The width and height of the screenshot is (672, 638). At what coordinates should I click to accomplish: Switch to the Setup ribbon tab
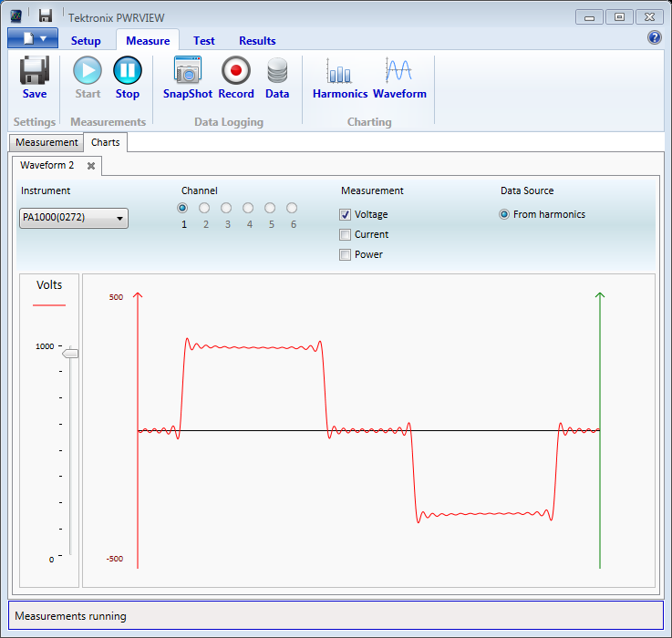86,41
